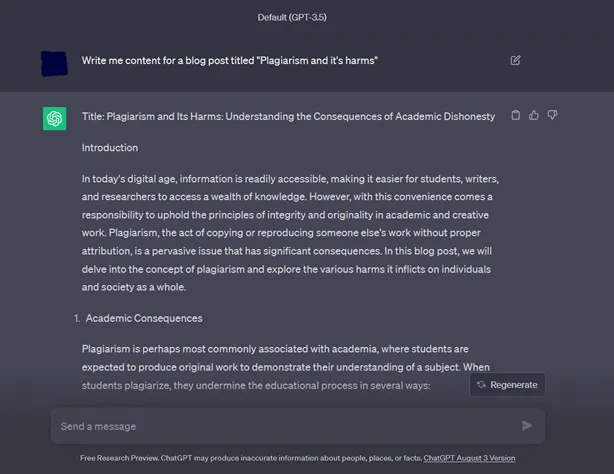This screenshot has height=474, width=614.
Task: Copy the response with clipboard icon
Action: (x=516, y=115)
